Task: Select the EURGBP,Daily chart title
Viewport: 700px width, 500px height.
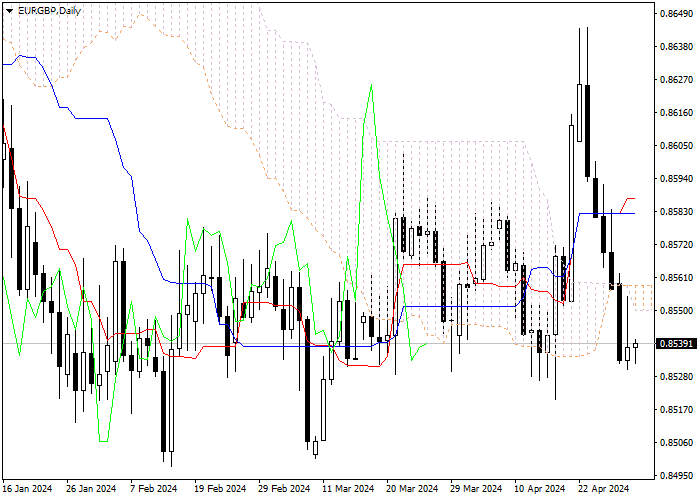Action: (49, 11)
